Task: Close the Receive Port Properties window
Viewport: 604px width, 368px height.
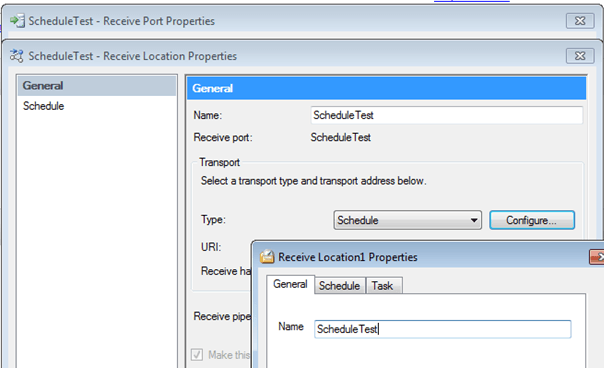Action: (x=580, y=21)
